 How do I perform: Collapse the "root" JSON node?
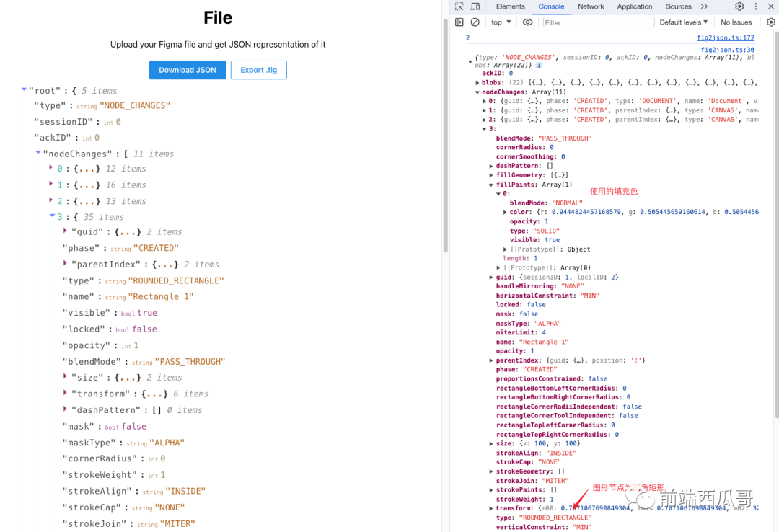24,89
